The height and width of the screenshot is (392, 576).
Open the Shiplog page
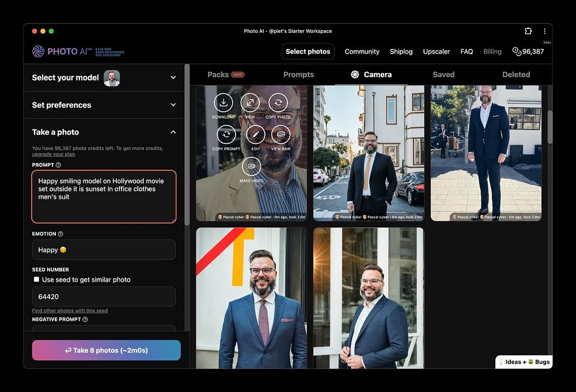pyautogui.click(x=401, y=52)
